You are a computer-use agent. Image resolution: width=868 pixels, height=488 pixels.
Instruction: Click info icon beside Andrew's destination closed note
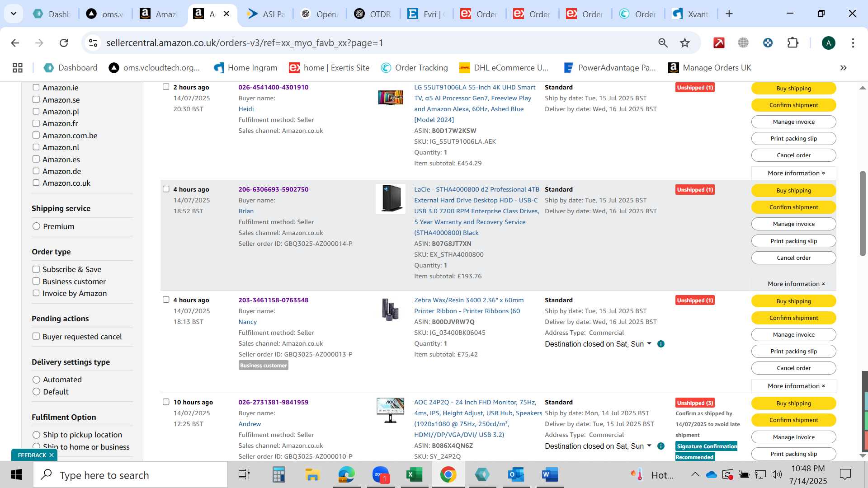point(660,446)
